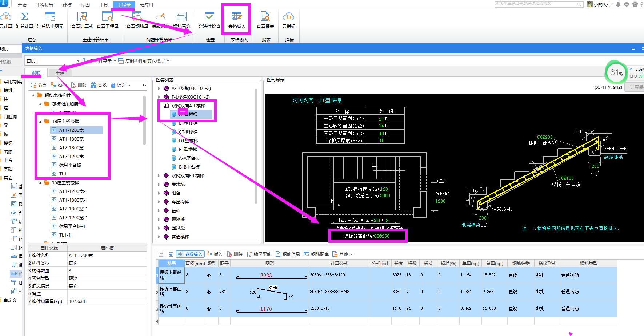Select CT型楼梯 in atlas list

[188, 132]
